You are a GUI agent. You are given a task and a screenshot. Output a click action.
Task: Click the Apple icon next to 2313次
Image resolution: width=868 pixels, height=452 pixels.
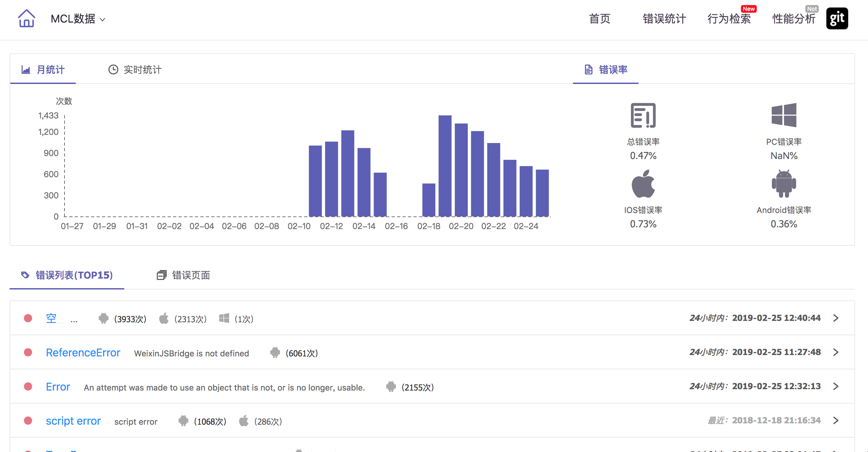[164, 318]
